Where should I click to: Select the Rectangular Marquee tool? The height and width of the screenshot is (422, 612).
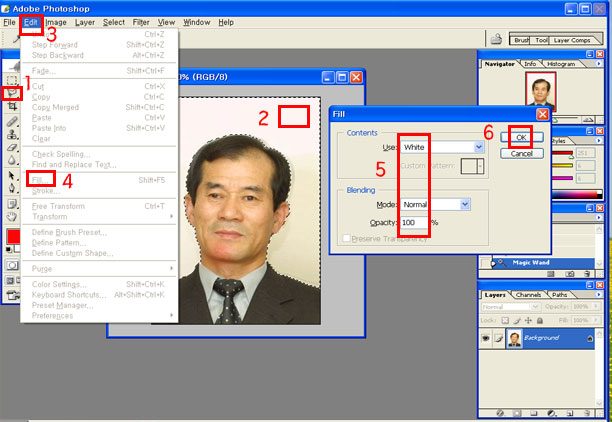click(12, 80)
